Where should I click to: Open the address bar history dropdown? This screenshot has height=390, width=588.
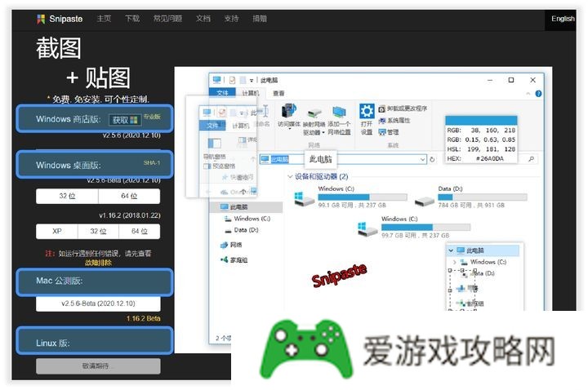423,160
